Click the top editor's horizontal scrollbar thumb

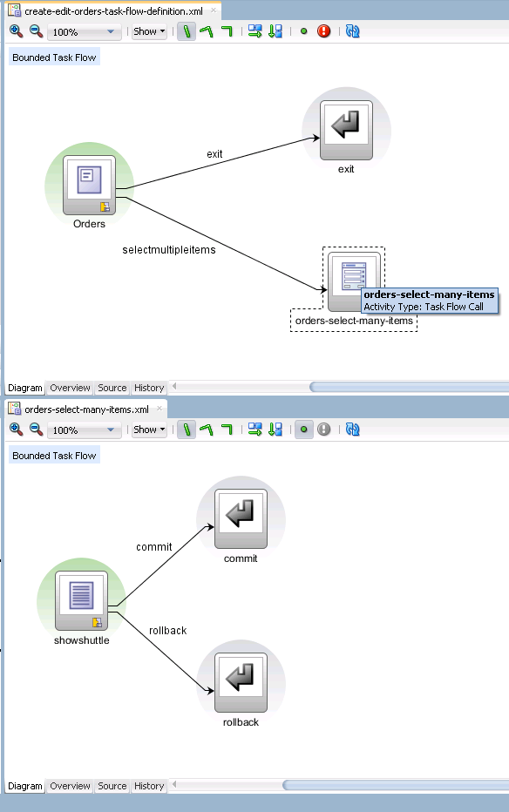point(409,387)
